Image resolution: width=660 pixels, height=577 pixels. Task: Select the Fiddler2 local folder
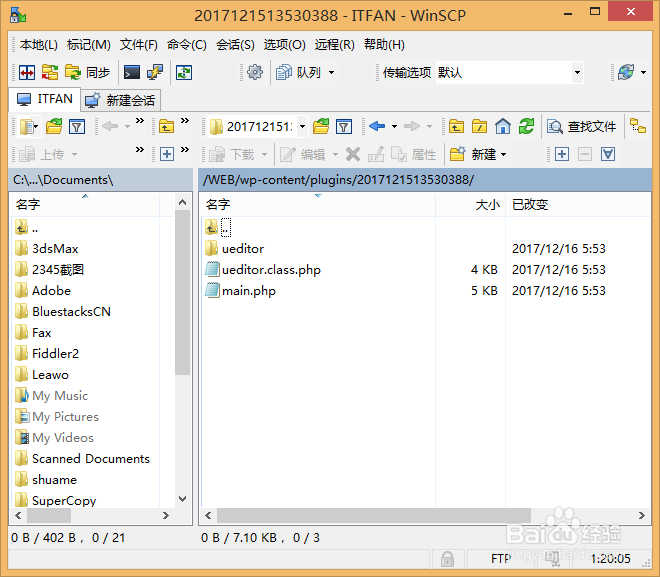pos(55,354)
